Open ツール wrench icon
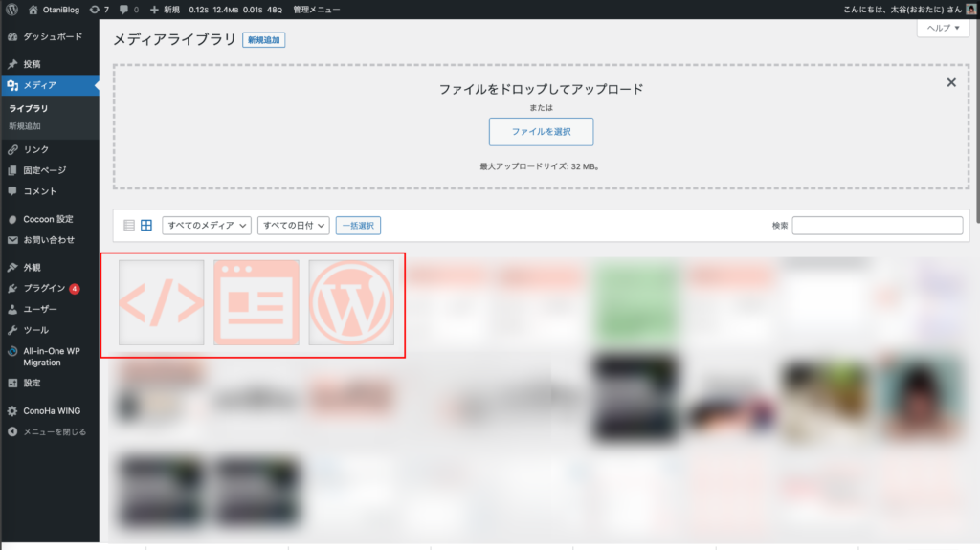Image resolution: width=980 pixels, height=550 pixels. pos(12,330)
